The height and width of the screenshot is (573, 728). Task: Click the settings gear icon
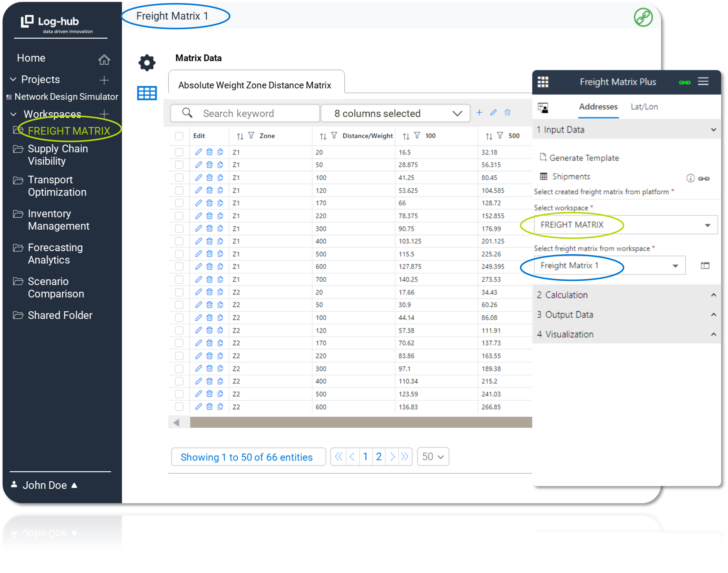[x=147, y=63]
